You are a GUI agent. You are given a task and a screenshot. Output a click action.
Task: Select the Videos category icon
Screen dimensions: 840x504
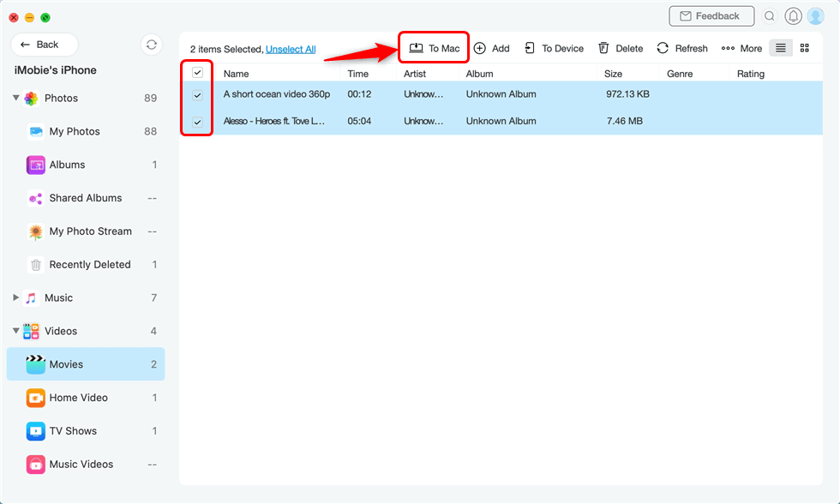click(31, 331)
